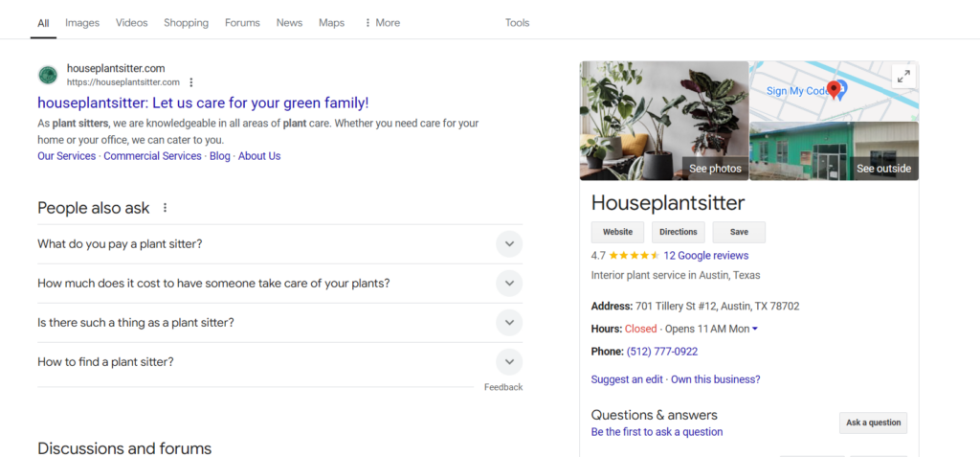Click Feedback under People also ask

pos(503,387)
